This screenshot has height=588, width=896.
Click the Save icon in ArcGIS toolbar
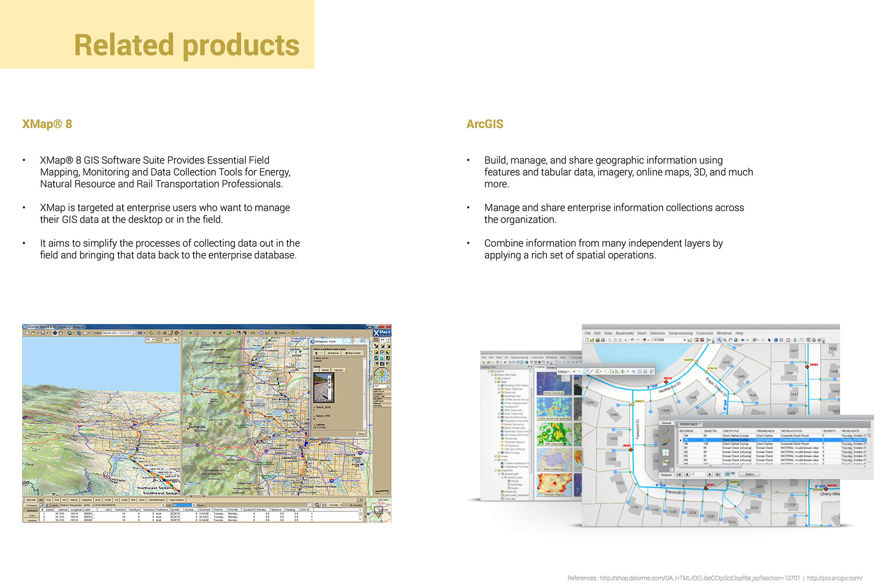pyautogui.click(x=598, y=340)
